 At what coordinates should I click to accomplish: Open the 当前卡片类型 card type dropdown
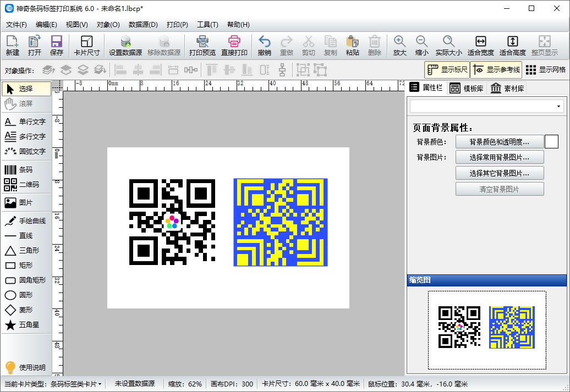click(x=76, y=384)
